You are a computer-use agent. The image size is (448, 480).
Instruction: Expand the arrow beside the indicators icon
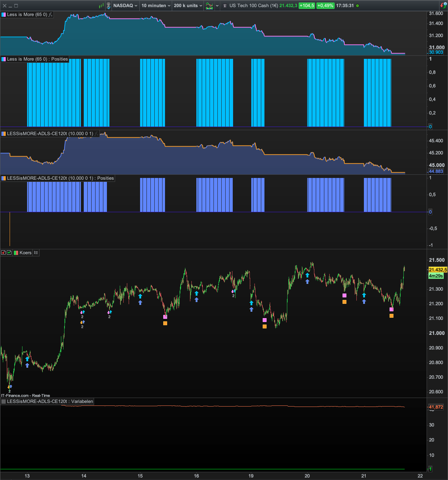[217, 6]
